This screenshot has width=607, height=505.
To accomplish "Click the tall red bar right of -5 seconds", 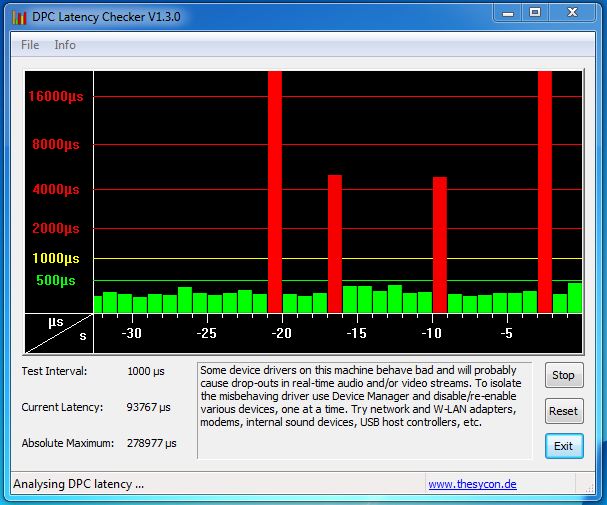I will click(545, 192).
